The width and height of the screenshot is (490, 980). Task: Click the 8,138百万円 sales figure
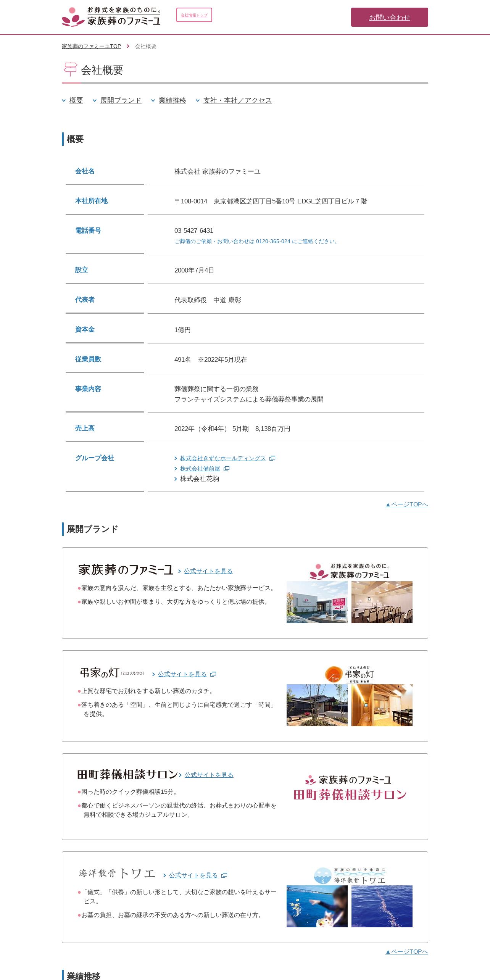(x=272, y=429)
